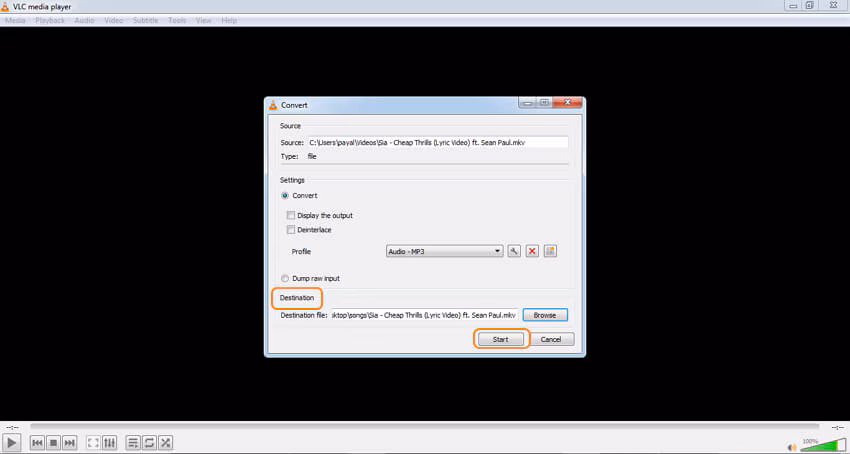Open the Tools menu
Viewport: 850px width, 454px height.
tap(177, 21)
